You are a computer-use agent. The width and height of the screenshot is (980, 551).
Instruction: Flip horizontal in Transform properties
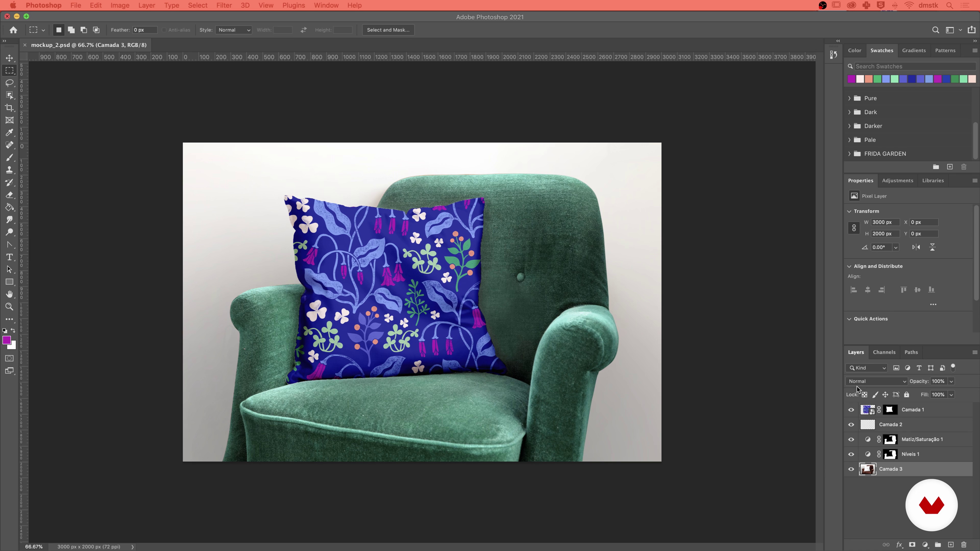click(x=916, y=247)
